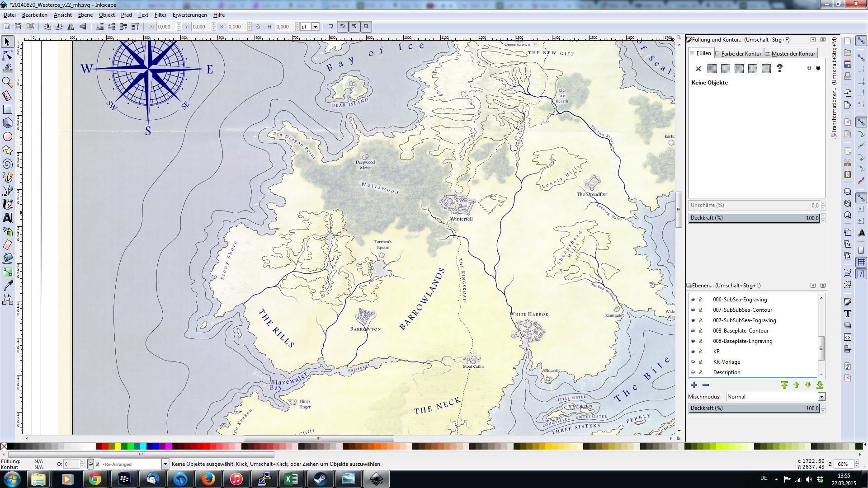
Task: Toggle lock on Description layer
Action: click(701, 372)
